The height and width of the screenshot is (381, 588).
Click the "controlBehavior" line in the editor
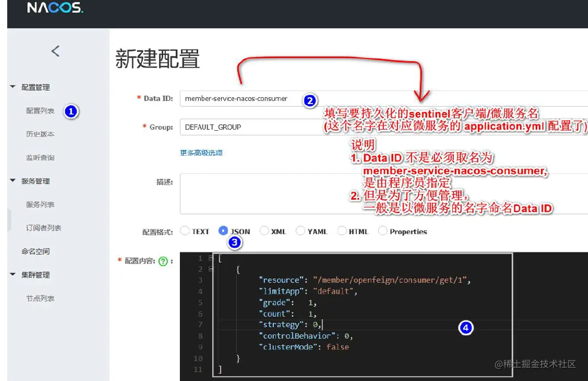(x=305, y=336)
